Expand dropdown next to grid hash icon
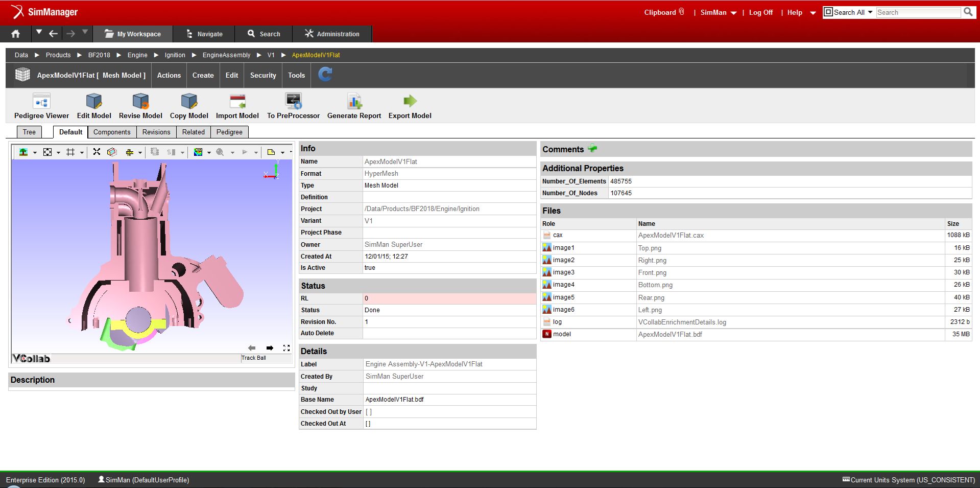Viewport: 980px width, 488px height. point(82,152)
